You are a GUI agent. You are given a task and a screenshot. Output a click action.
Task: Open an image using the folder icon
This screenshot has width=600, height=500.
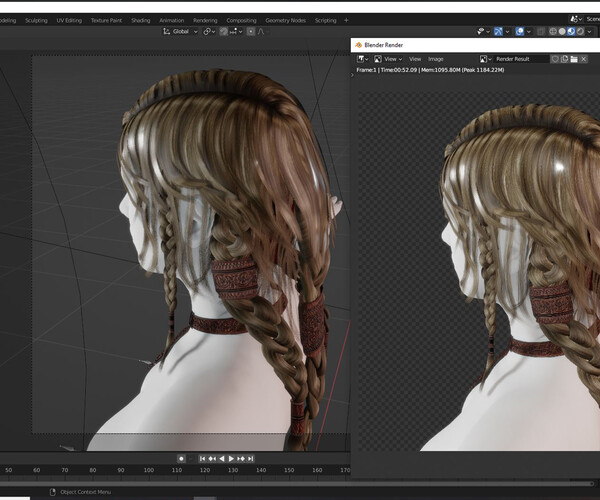click(574, 59)
